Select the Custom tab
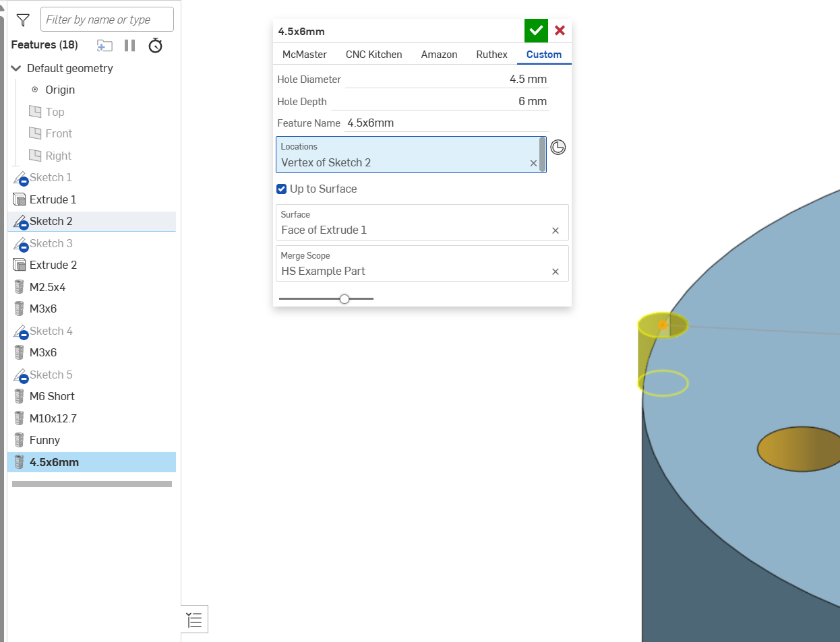The height and width of the screenshot is (642, 840). [544, 55]
